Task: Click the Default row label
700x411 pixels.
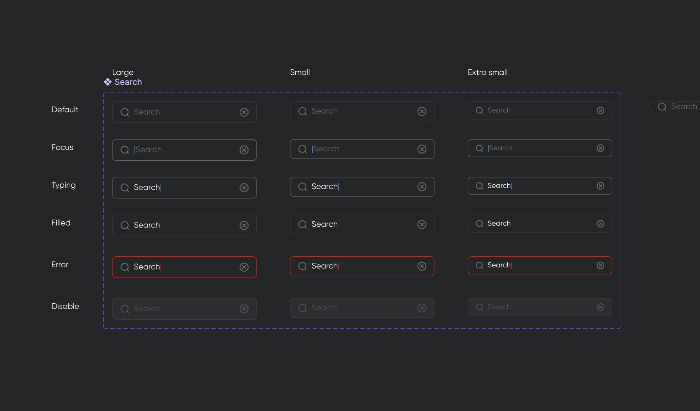Action: pyautogui.click(x=65, y=109)
